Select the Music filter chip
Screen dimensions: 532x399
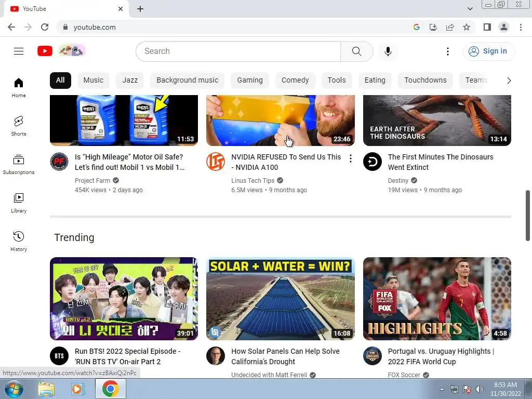click(x=94, y=81)
